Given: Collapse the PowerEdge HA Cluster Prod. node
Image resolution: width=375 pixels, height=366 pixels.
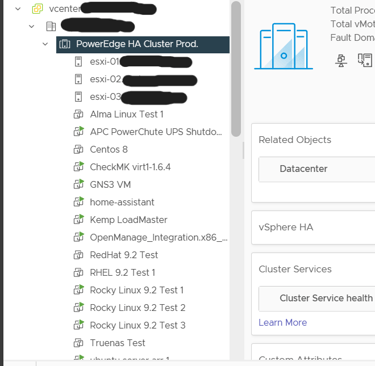Looking at the screenshot, I should 45,44.
